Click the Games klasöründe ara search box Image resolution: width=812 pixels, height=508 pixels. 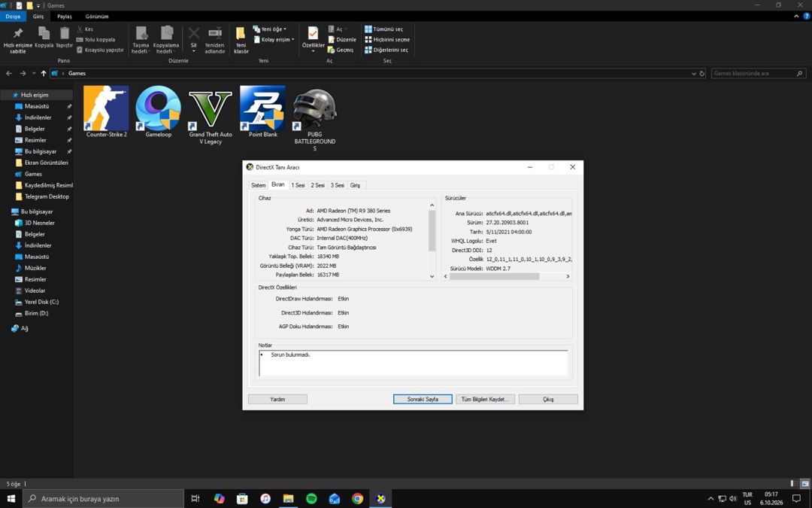pyautogui.click(x=759, y=74)
